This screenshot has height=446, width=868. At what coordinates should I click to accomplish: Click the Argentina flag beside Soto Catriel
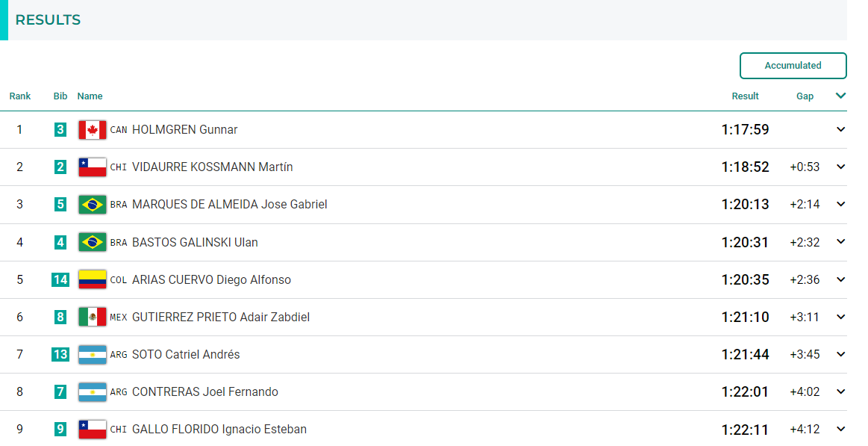pyautogui.click(x=93, y=355)
